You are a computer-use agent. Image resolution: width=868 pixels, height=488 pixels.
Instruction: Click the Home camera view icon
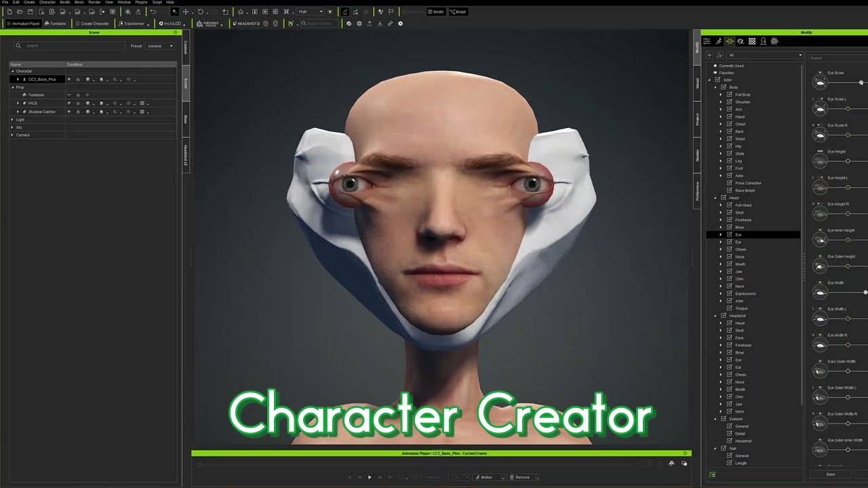pos(240,12)
